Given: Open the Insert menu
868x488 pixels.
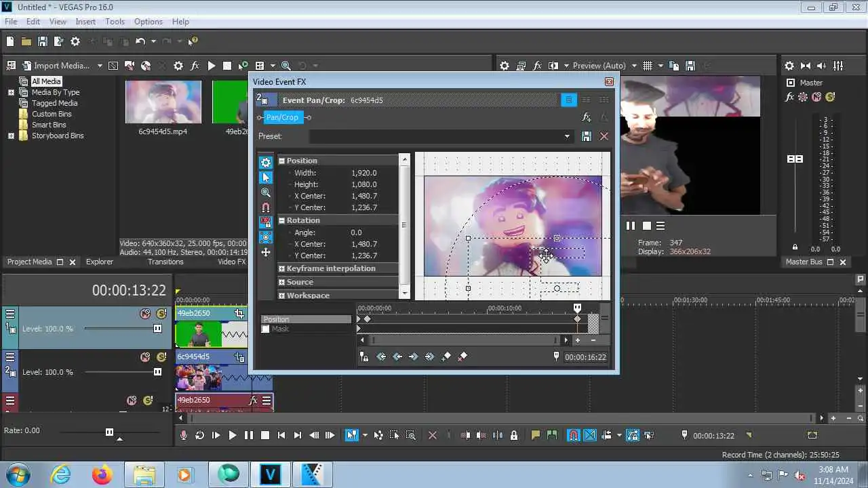Looking at the screenshot, I should 85,22.
